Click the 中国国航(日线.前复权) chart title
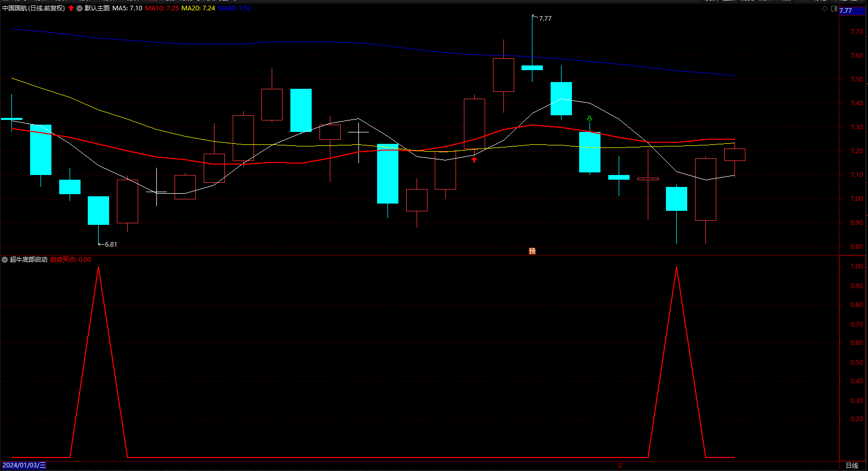Image resolution: width=868 pixels, height=471 pixels. pos(34,8)
